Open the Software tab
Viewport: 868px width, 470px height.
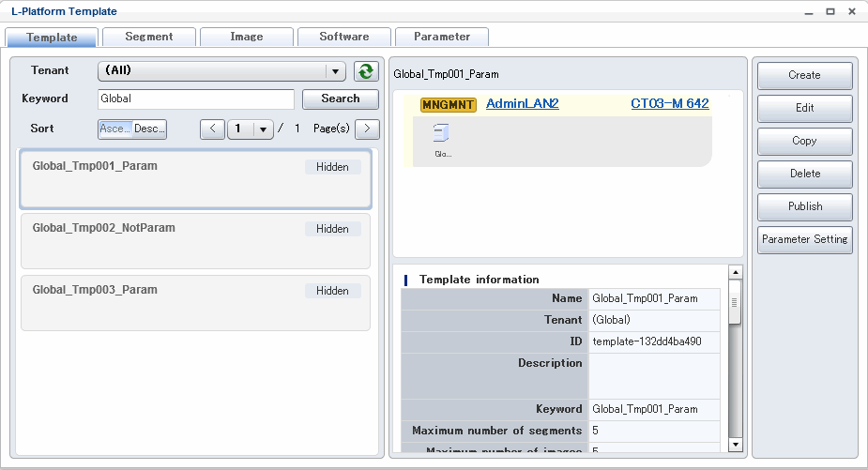click(343, 37)
